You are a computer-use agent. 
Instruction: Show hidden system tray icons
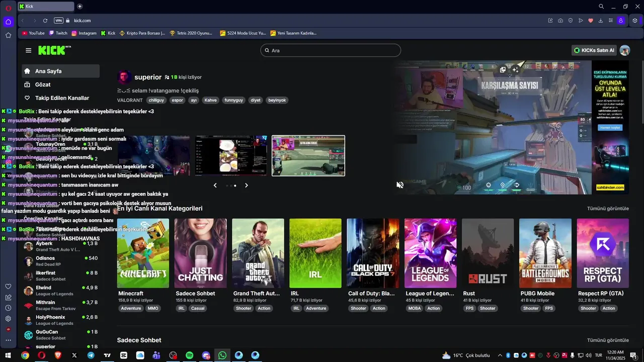click(x=500, y=355)
